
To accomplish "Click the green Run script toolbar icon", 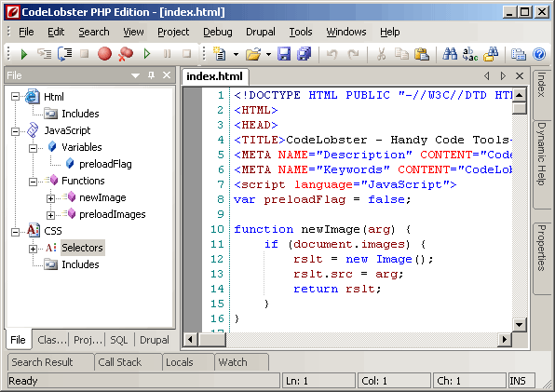I will [x=24, y=54].
